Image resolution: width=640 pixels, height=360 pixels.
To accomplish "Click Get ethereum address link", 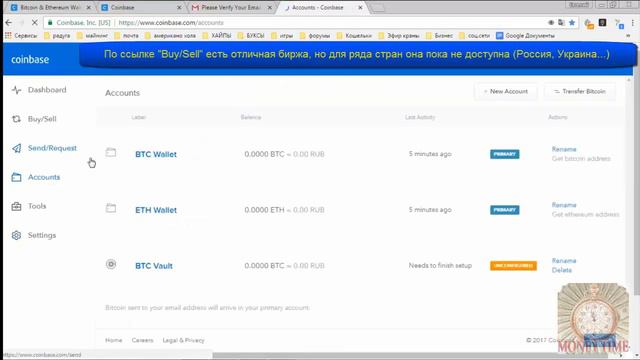I will [x=585, y=214].
